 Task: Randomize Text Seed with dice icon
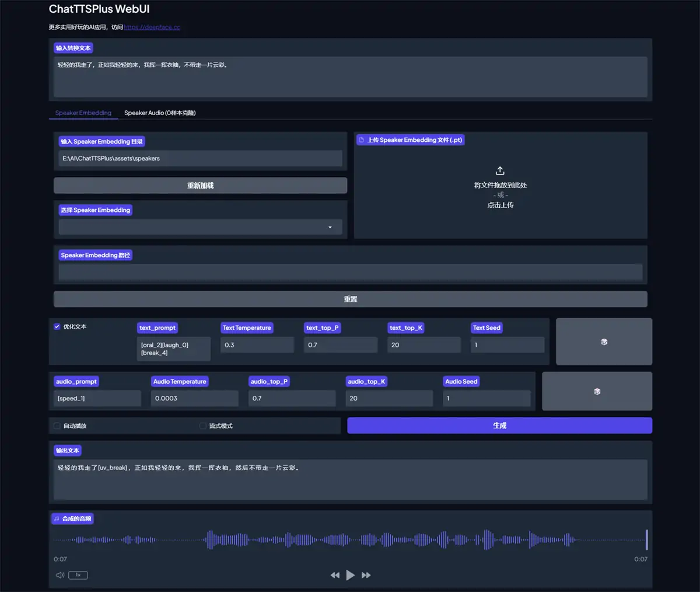[x=604, y=342]
